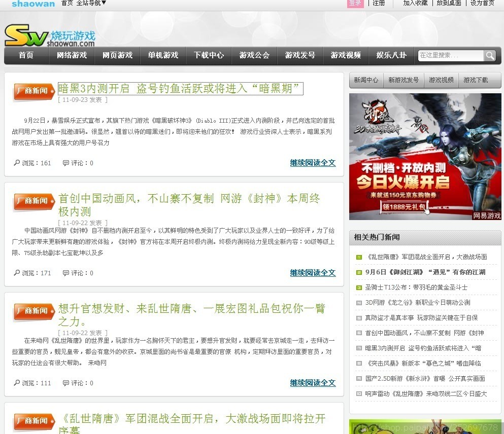Click the comment bubble icon on third article
The image size is (504, 434).
(65, 383)
